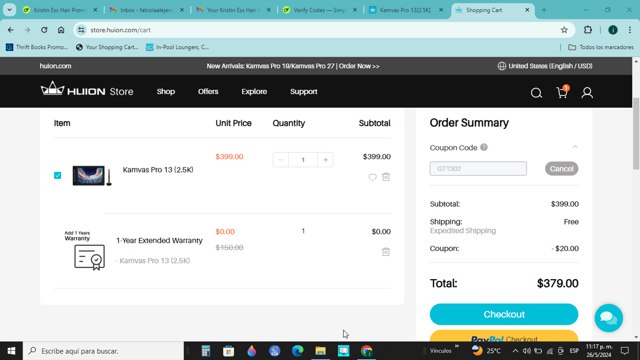Open Your Shopping Cart bookmark
640x360 pixels.
107,47
